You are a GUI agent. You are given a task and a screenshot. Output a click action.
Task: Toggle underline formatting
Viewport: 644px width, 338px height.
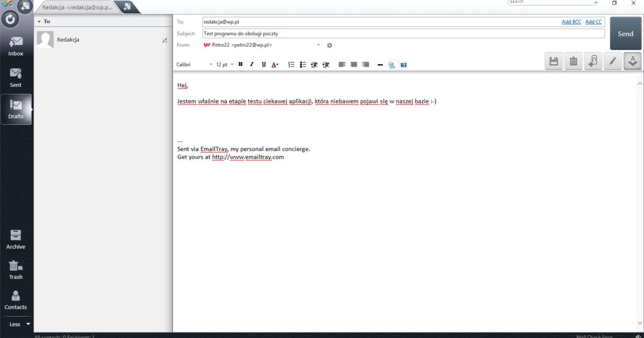pos(264,64)
